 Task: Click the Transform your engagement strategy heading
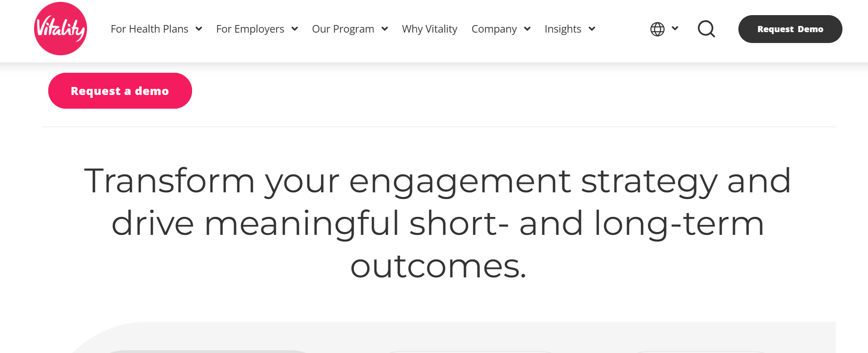tap(438, 223)
